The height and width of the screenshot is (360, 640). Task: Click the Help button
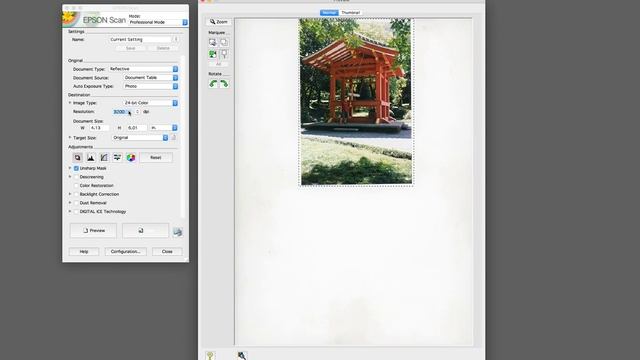84,251
